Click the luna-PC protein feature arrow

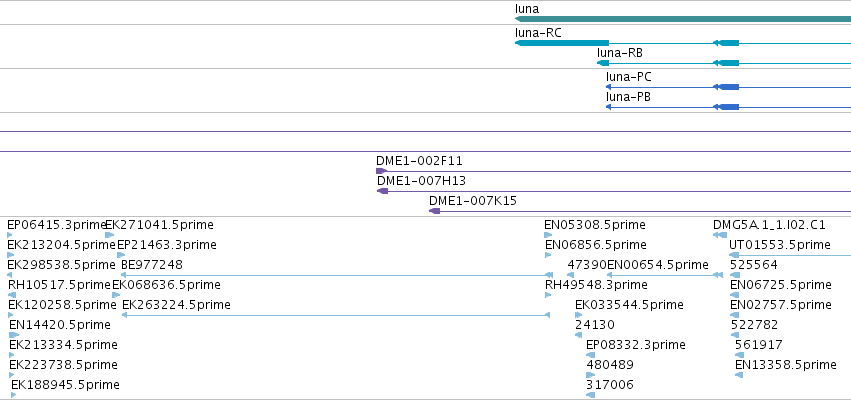coord(608,87)
